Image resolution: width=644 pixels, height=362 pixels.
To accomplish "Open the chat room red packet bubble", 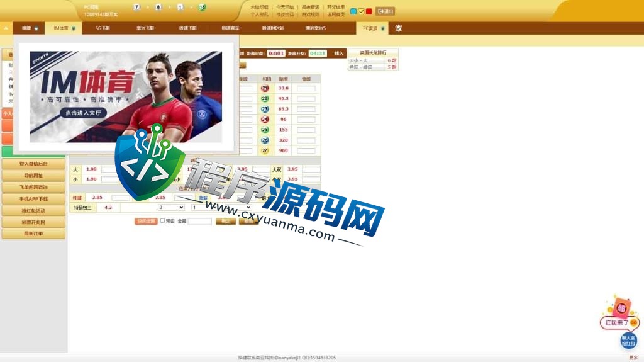I will [628, 341].
